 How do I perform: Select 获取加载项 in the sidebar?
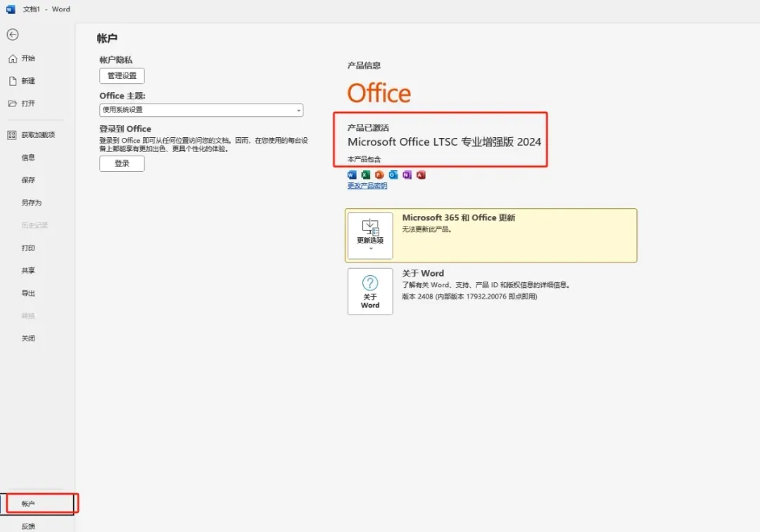click(38, 135)
